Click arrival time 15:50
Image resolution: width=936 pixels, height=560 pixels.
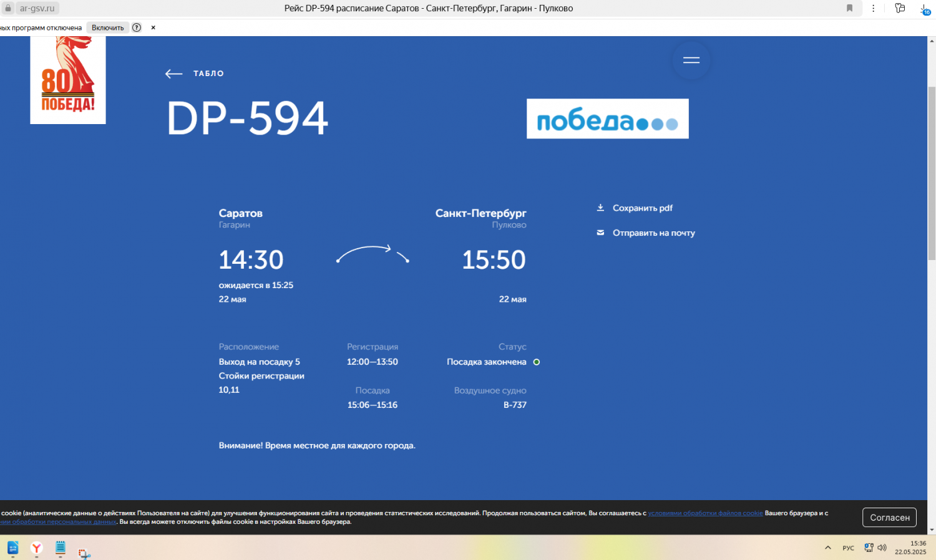[494, 259]
